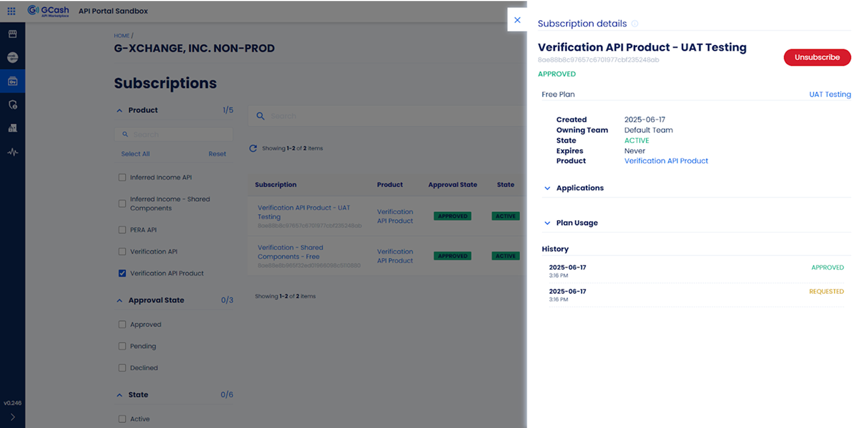Check the Verification API checkbox
Image resolution: width=868 pixels, height=428 pixels.
122,251
